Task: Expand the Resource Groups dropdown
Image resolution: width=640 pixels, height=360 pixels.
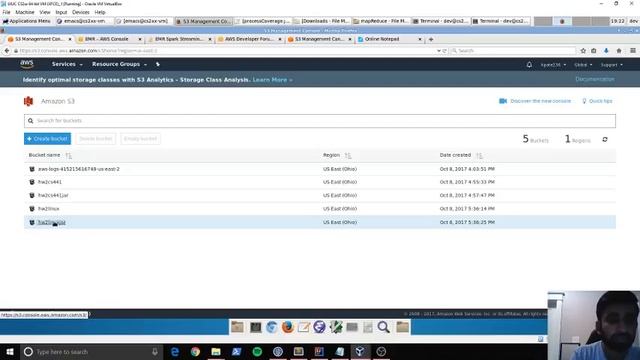Action: (119, 64)
